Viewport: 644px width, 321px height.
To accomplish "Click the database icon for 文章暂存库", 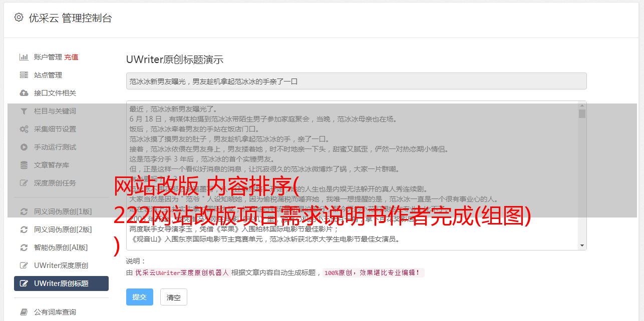I will tap(24, 165).
